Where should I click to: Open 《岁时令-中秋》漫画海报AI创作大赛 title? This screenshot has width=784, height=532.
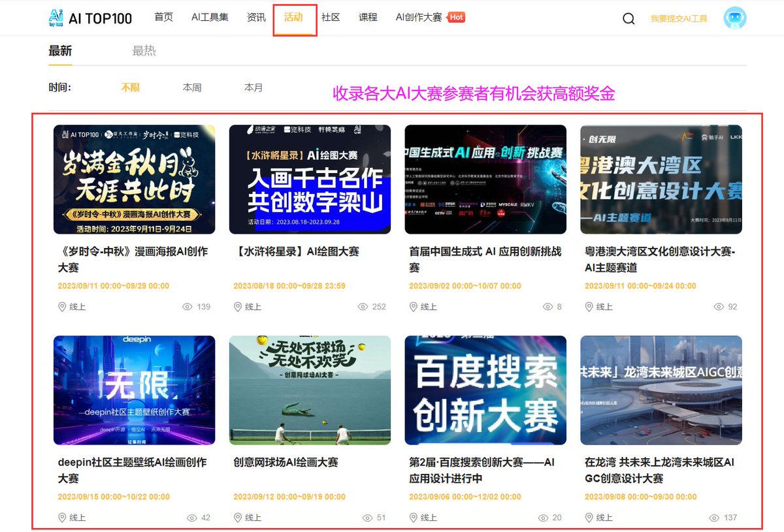pos(133,260)
